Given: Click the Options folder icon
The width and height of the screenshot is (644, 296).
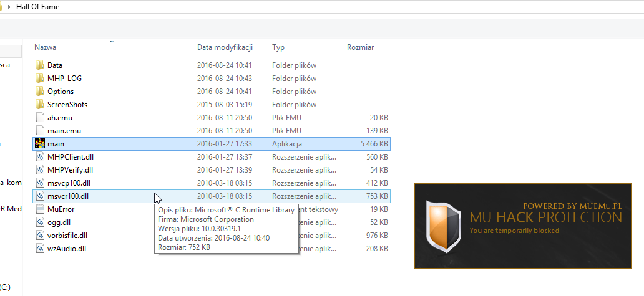Looking at the screenshot, I should (x=39, y=91).
